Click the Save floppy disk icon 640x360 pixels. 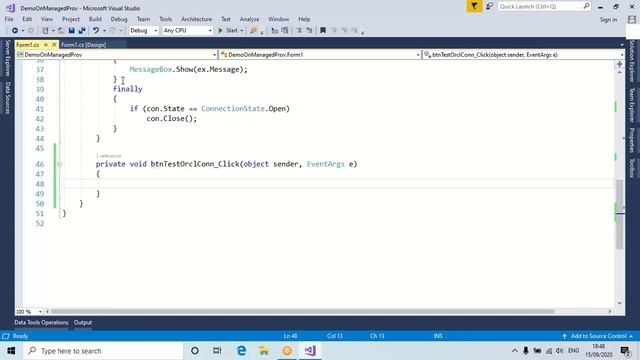(71, 31)
